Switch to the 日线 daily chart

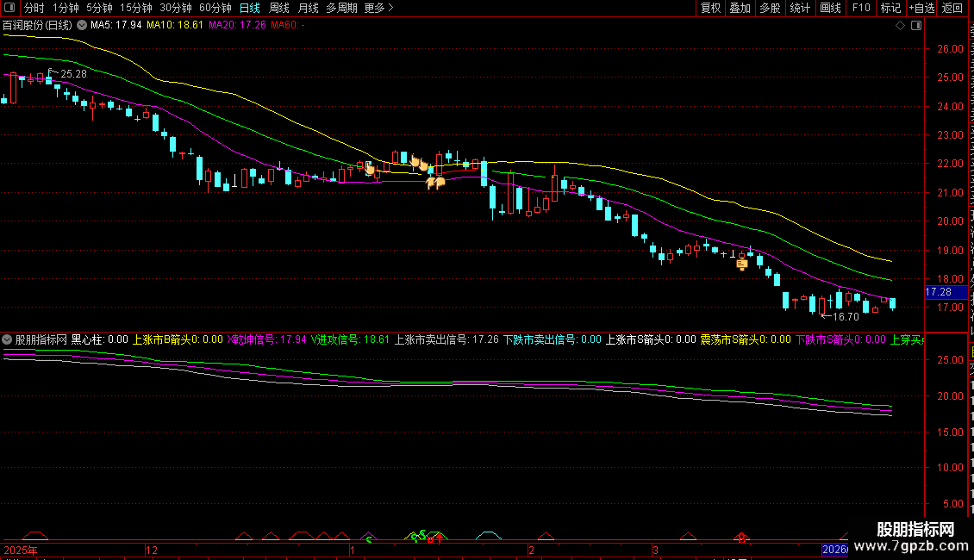(250, 8)
